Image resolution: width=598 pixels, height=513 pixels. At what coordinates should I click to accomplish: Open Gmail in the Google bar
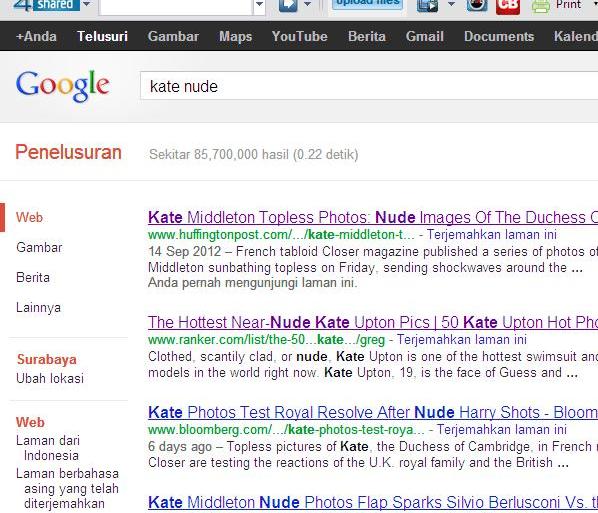click(x=424, y=36)
